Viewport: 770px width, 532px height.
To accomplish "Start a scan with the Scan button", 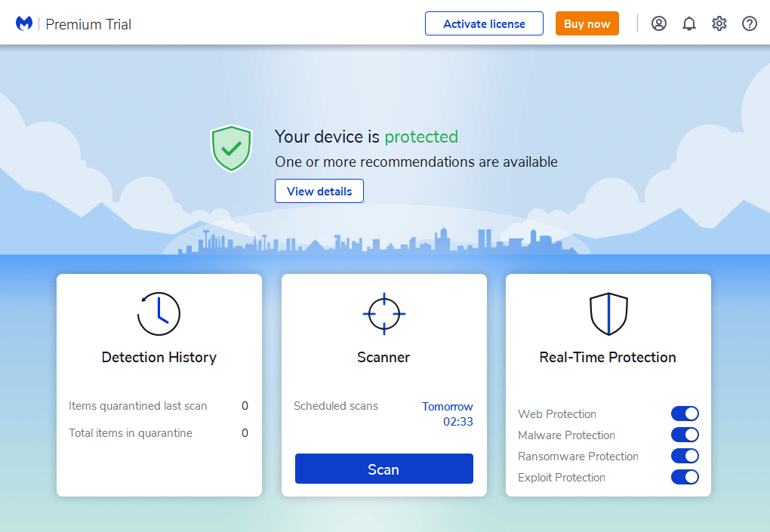I will coord(383,469).
